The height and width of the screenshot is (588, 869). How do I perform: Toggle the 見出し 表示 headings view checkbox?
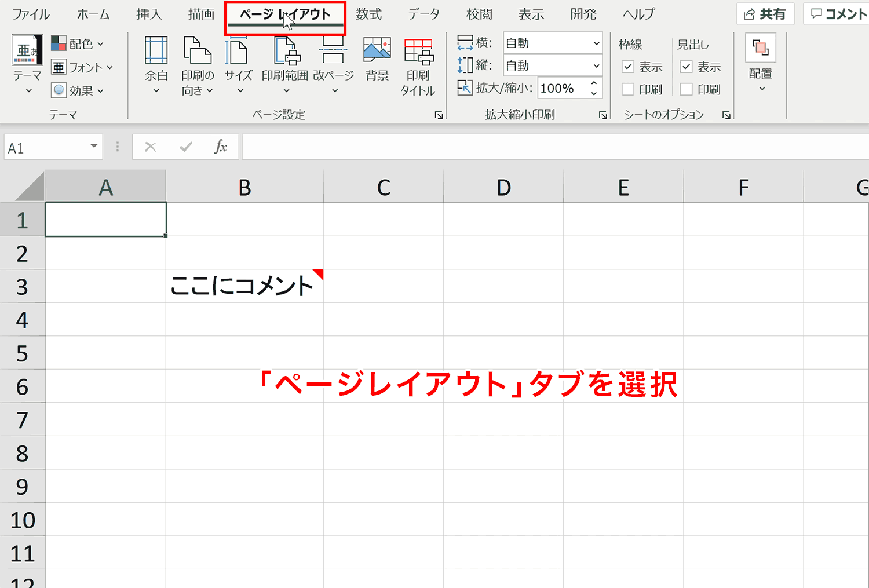click(687, 67)
